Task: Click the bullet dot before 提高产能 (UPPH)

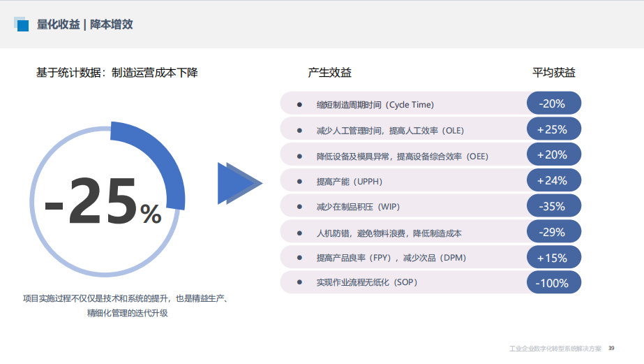Action: pos(299,181)
